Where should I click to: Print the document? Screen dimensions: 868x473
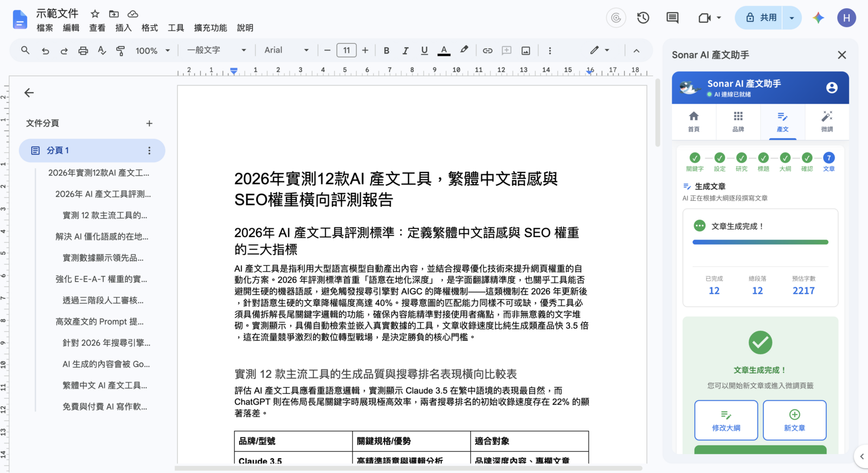tap(83, 50)
